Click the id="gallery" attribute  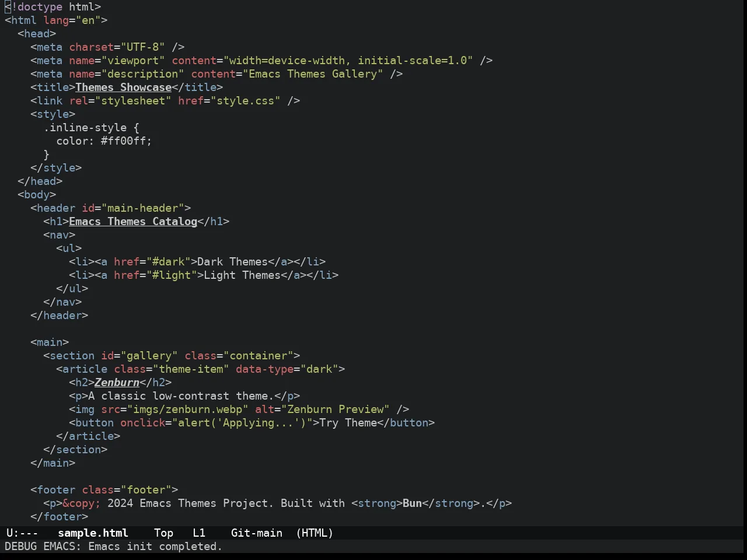coord(139,355)
